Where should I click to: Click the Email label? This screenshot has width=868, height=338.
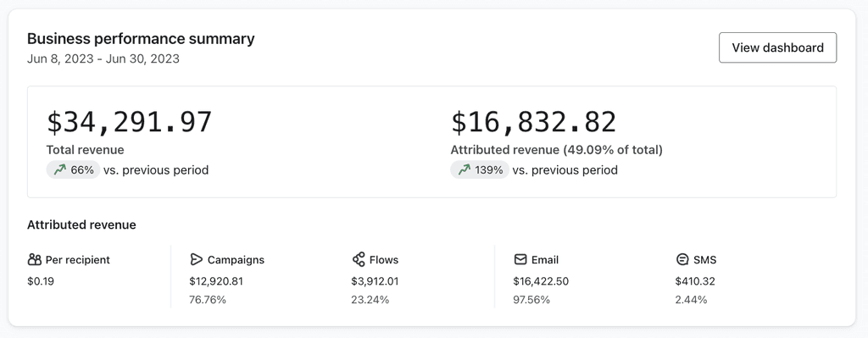coord(545,259)
